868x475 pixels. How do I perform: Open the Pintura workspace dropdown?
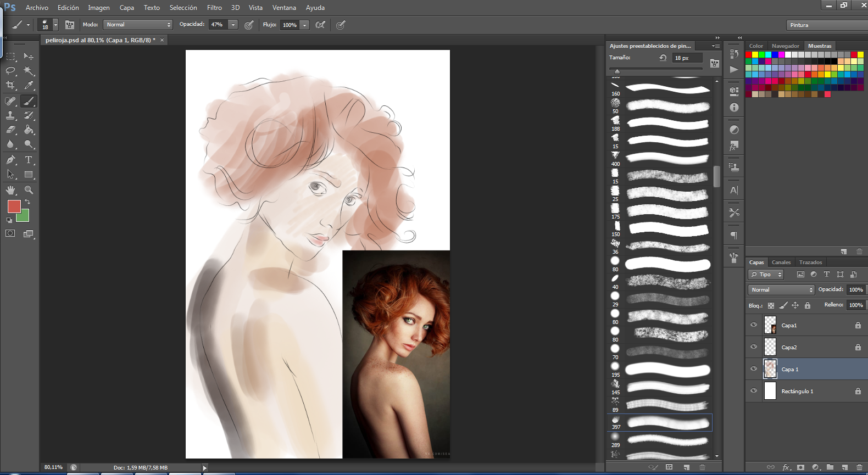click(827, 25)
